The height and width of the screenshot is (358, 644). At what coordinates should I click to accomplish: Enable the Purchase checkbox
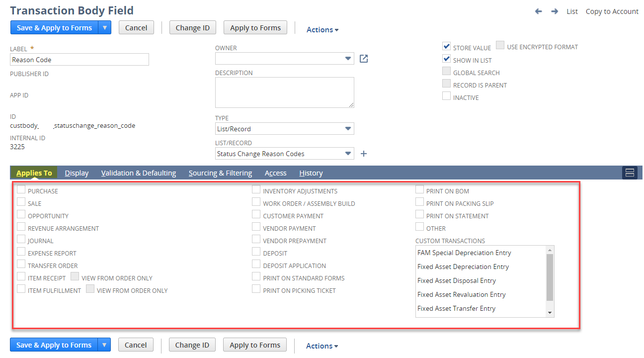click(x=21, y=189)
